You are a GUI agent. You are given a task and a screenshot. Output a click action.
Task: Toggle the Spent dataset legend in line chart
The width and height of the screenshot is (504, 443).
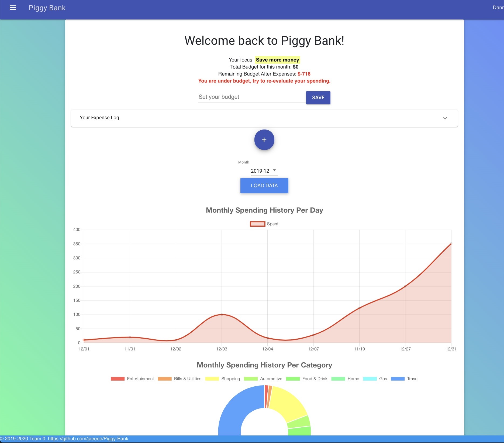pyautogui.click(x=264, y=224)
